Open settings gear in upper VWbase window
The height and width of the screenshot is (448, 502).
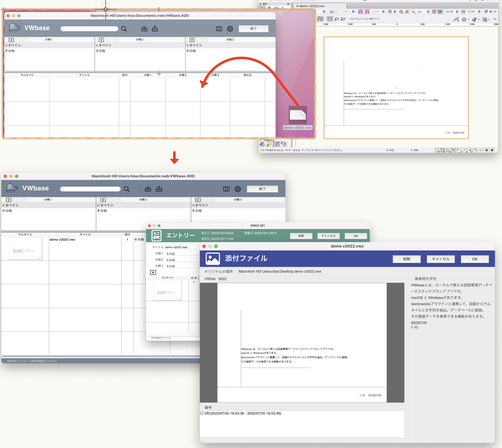230,29
